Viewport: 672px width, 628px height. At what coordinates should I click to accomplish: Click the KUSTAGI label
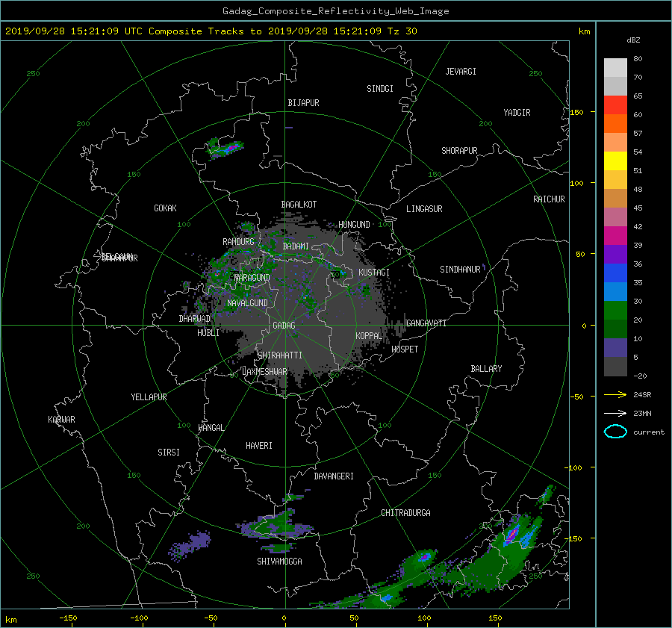pos(374,273)
